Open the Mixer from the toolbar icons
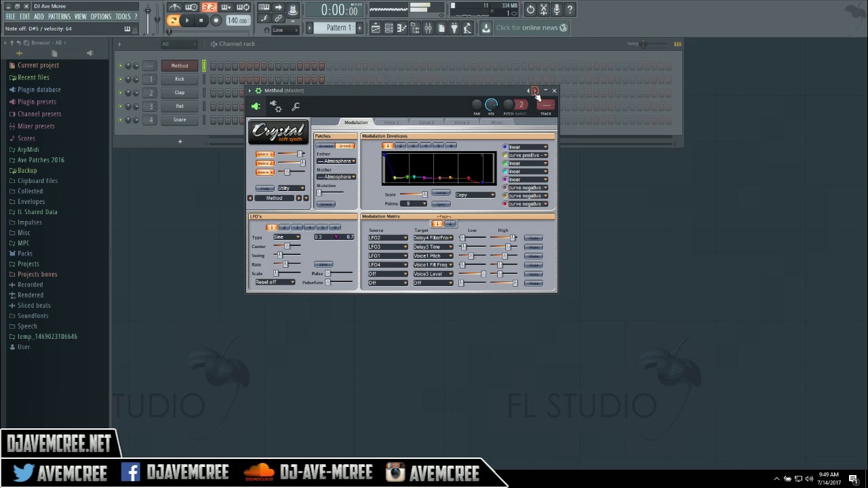The image size is (868, 488). 428,28
